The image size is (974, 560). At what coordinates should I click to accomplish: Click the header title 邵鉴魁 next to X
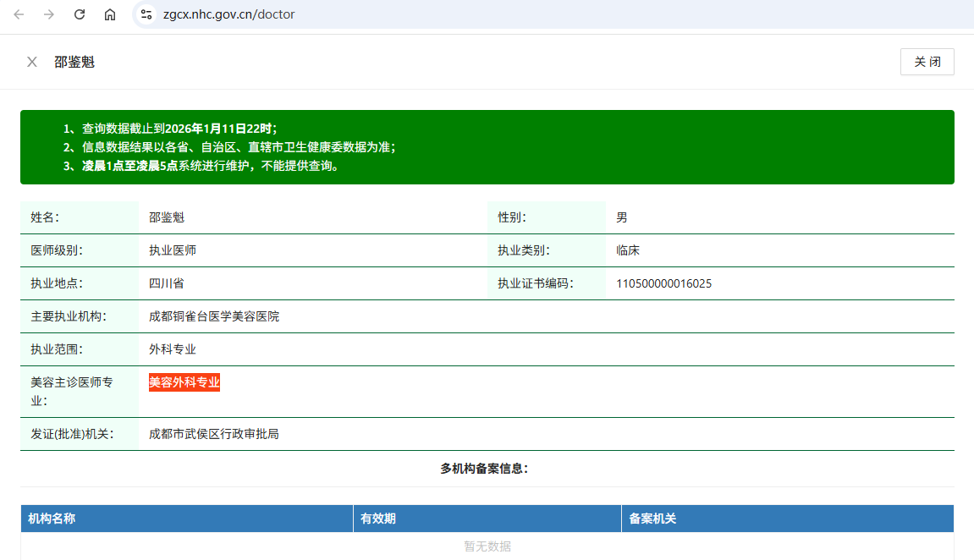pyautogui.click(x=74, y=62)
